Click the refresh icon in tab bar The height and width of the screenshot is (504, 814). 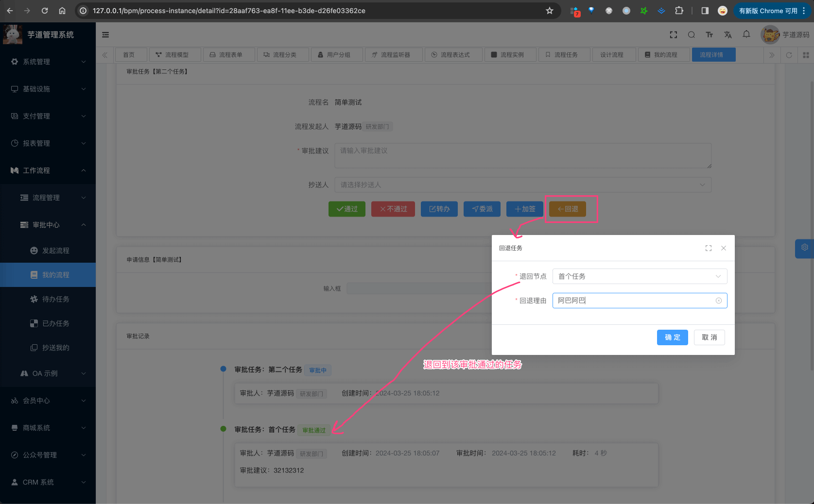click(789, 55)
